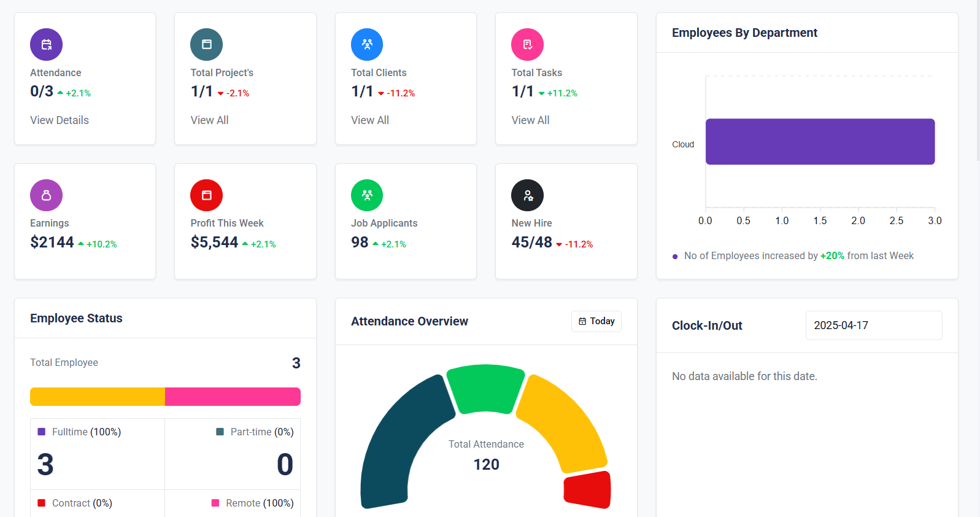The width and height of the screenshot is (980, 517).
Task: Open the Today attendance filter dropdown
Action: 596,321
